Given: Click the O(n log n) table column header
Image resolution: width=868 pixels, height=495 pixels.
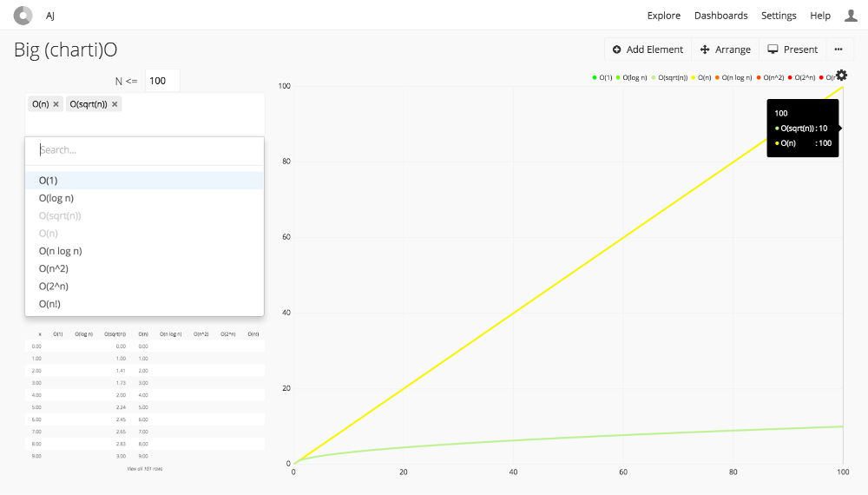Looking at the screenshot, I should pyautogui.click(x=170, y=334).
